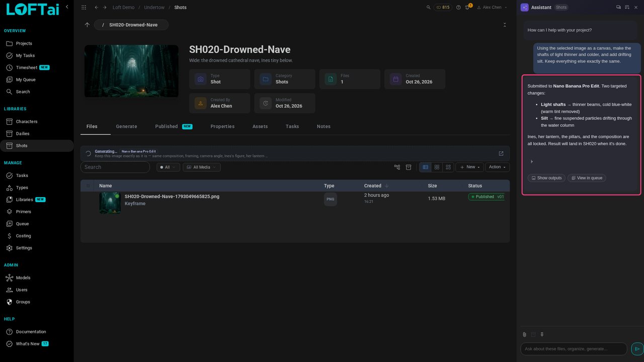Viewport: 644px width, 362px height.
Task: Open the generating job in a new window
Action: pos(501,153)
